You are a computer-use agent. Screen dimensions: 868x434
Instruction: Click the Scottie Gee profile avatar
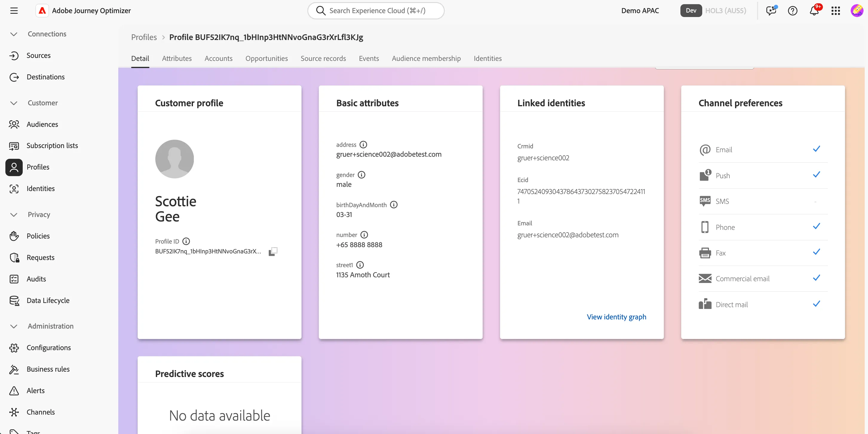(174, 159)
